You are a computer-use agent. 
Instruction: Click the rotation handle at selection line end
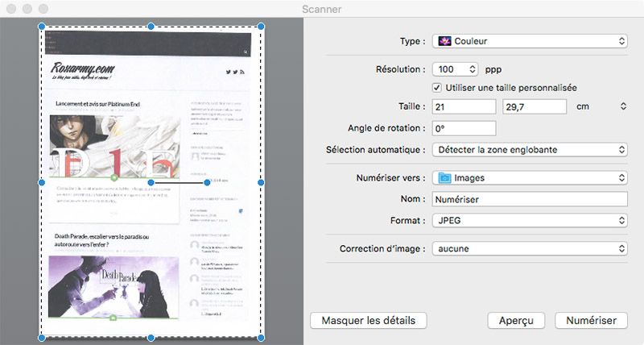pyautogui.click(x=208, y=183)
